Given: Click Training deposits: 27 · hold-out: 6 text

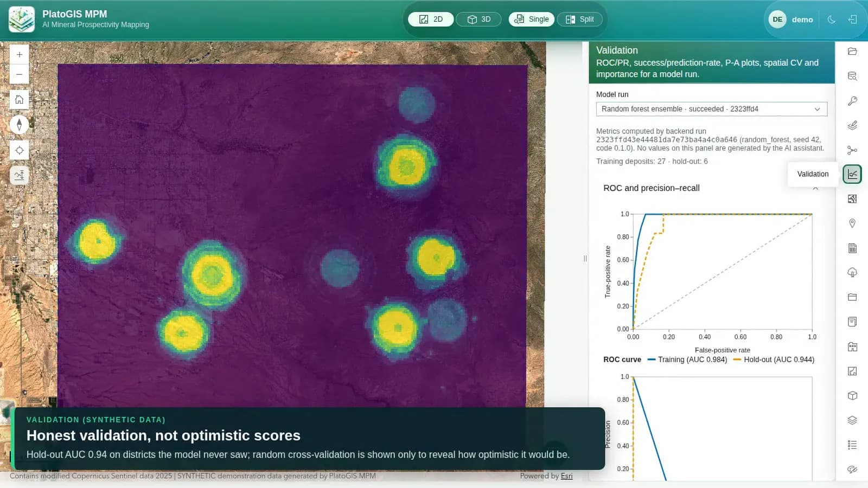Looking at the screenshot, I should coord(652,161).
